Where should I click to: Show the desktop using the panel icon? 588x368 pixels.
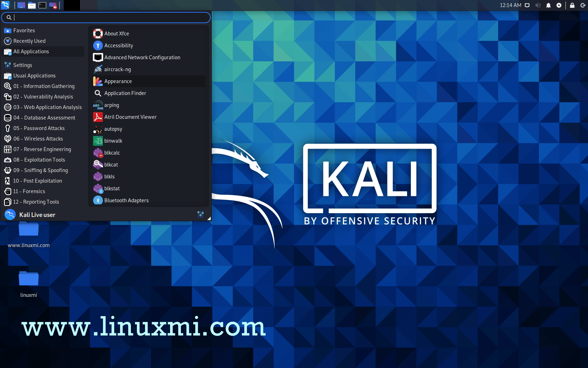21,5
